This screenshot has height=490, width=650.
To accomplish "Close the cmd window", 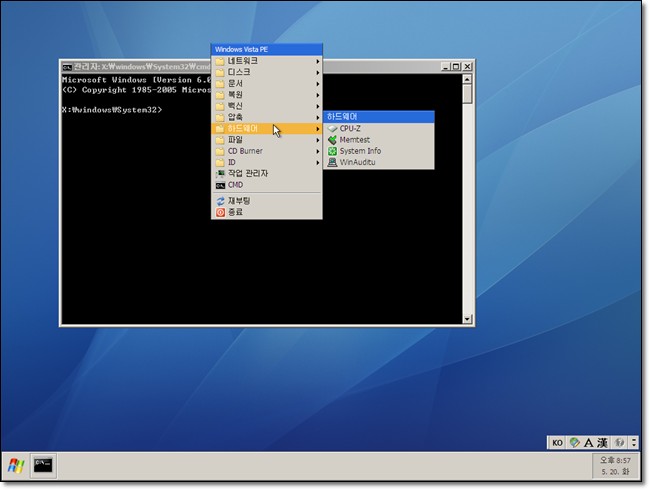I will click(x=467, y=66).
